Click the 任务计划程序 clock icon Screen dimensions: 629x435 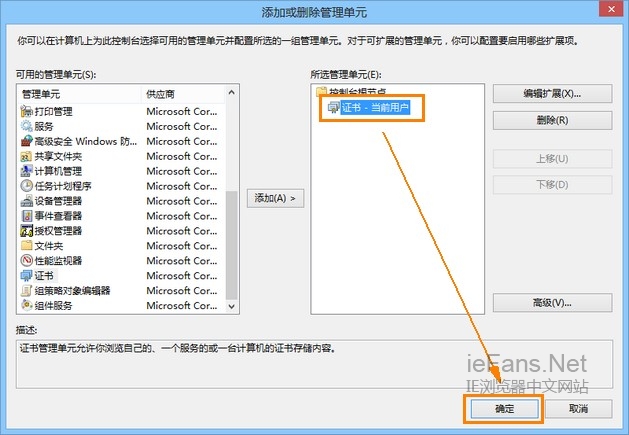click(x=26, y=186)
